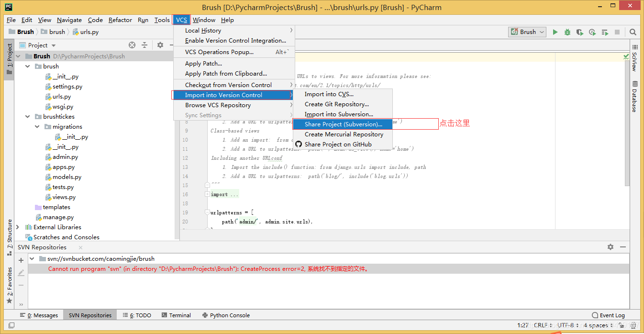Click the Profile run icon
Image resolution: width=644 pixels, height=334 pixels.
coord(592,32)
